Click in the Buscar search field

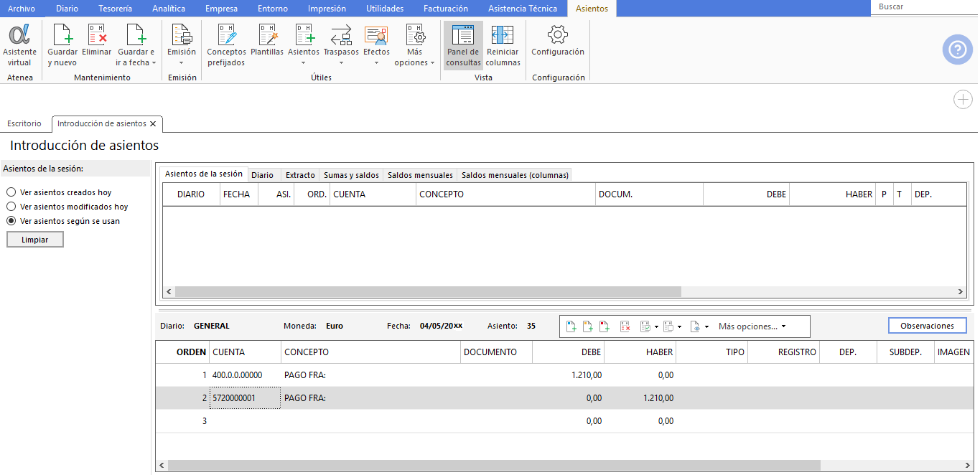coord(925,6)
